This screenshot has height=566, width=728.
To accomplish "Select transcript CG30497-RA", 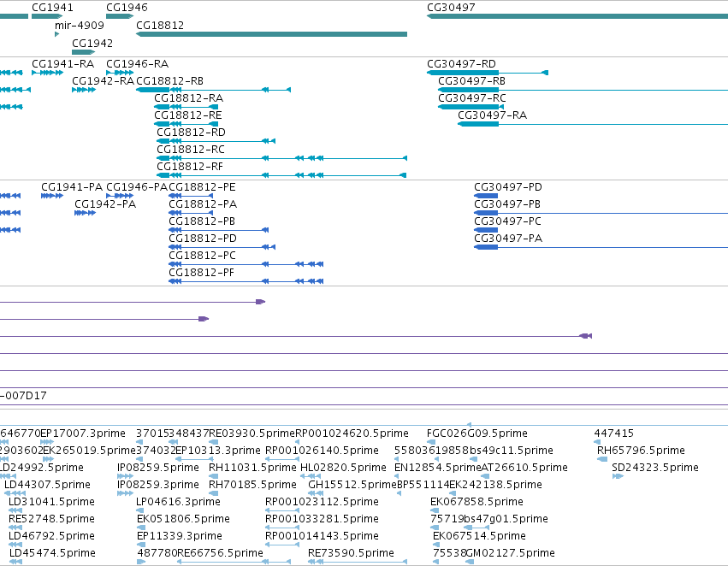I will [492, 115].
